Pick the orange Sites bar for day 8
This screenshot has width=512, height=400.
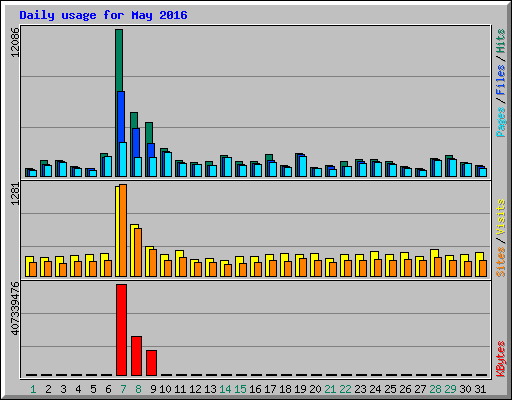click(138, 252)
